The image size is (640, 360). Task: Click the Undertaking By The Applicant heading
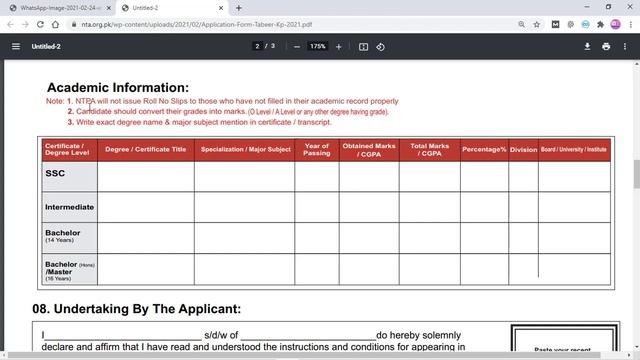137,309
